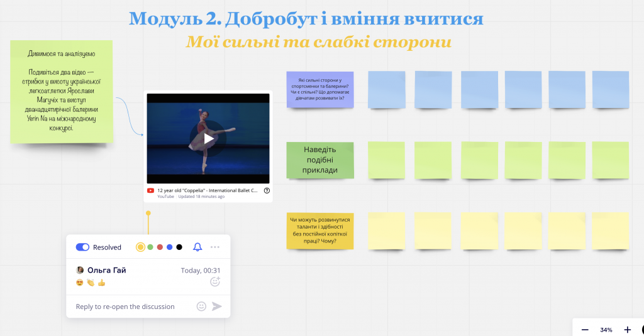Open the '12 year old Coppelia' video title
644x336 pixels.
click(208, 190)
